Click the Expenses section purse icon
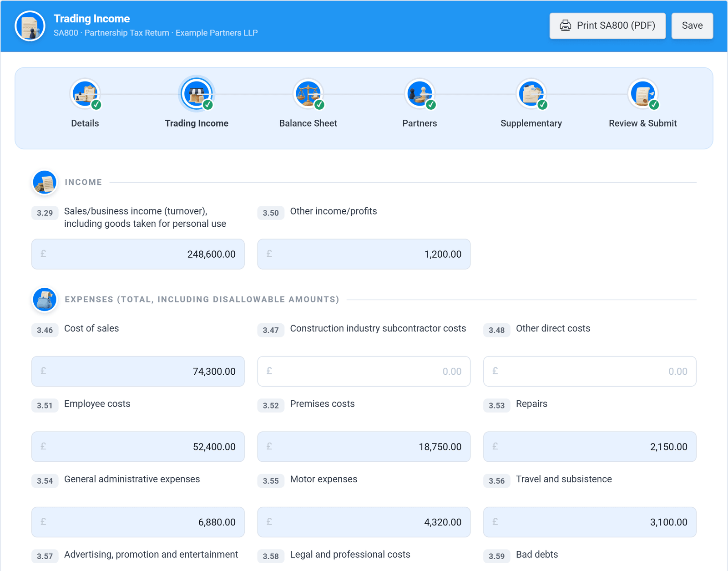Viewport: 728px width, 571px height. click(x=45, y=300)
